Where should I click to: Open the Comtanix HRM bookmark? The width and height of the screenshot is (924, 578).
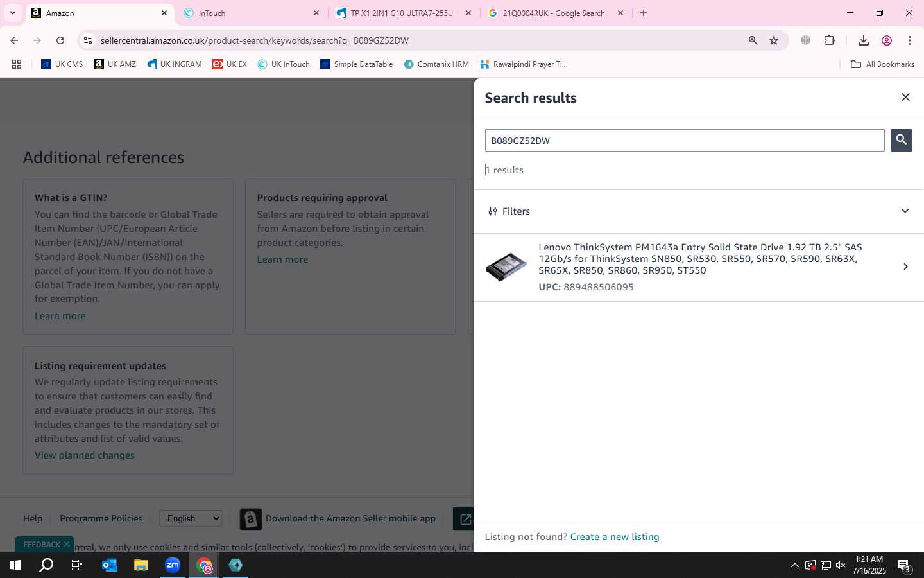click(x=436, y=64)
